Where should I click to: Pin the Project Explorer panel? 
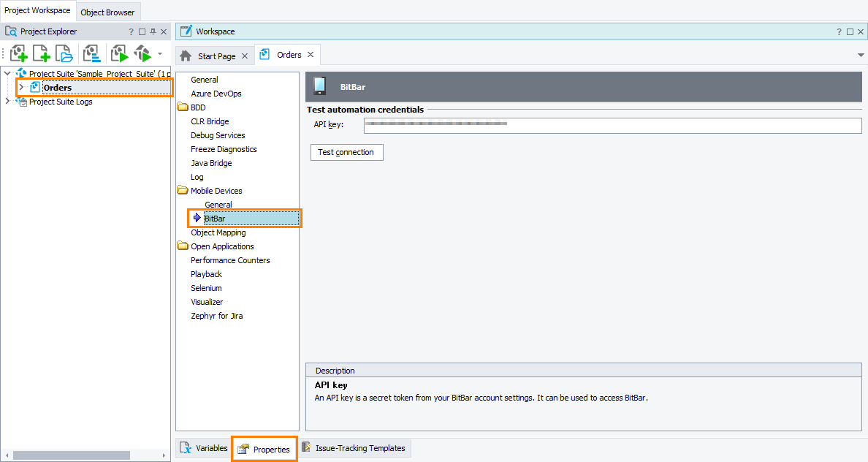tap(152, 31)
